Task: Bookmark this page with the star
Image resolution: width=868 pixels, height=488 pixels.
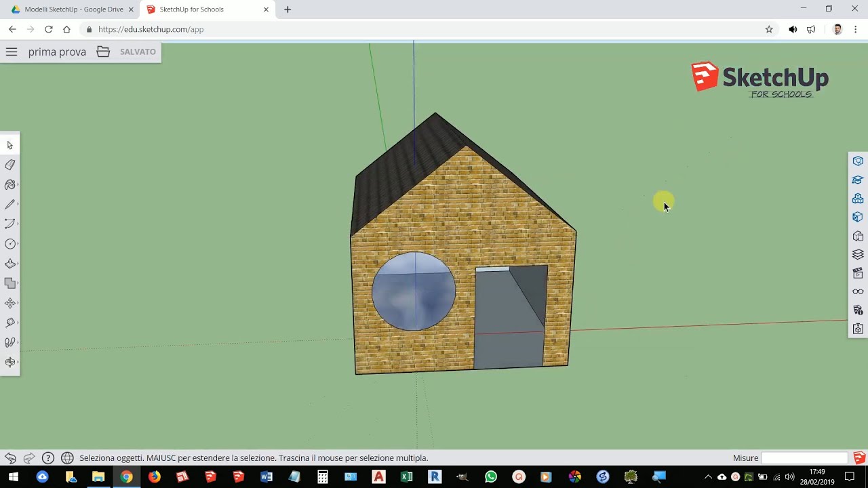Action: (x=769, y=29)
